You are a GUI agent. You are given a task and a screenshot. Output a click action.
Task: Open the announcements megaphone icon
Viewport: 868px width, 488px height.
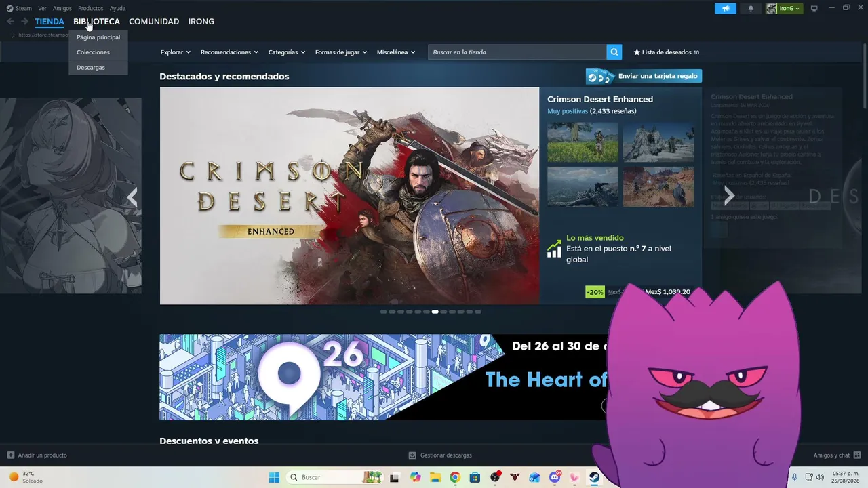click(726, 9)
